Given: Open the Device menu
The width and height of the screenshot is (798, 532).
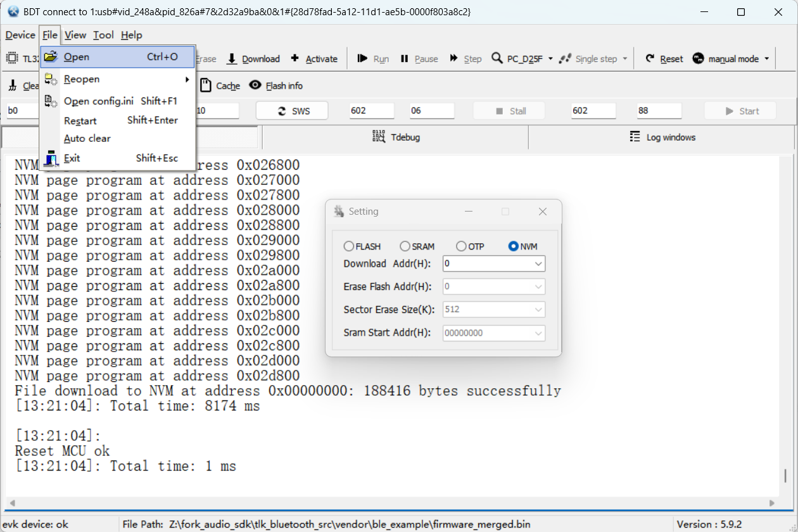Looking at the screenshot, I should tap(20, 35).
